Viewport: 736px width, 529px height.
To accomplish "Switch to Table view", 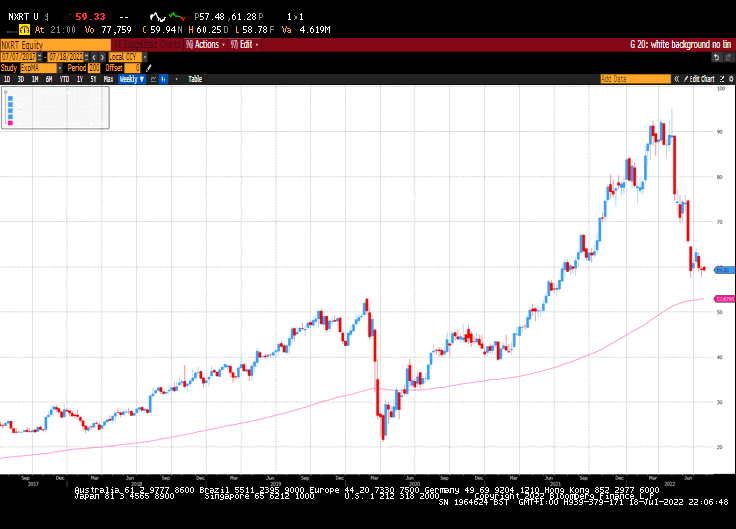I will tap(195, 79).
